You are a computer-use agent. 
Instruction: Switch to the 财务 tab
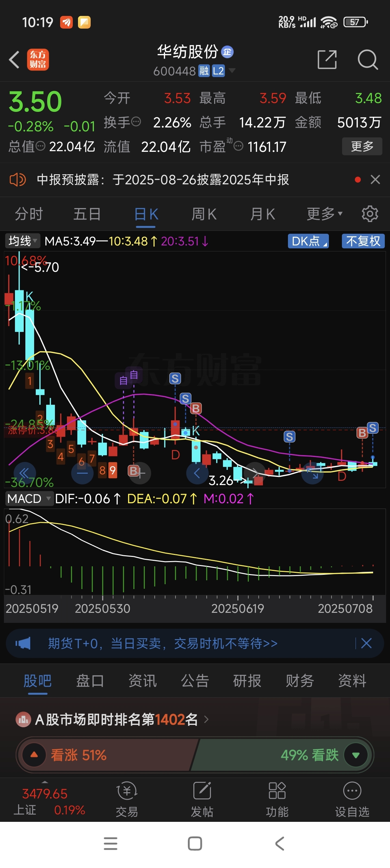[x=300, y=681]
